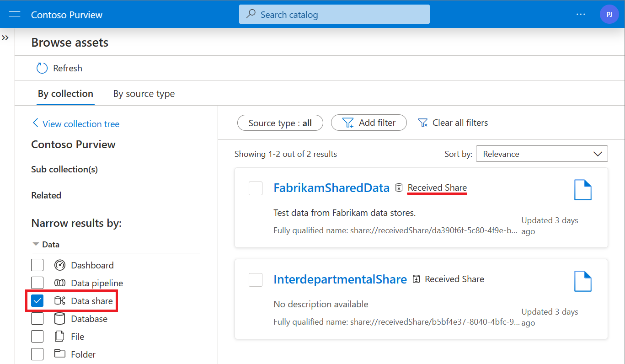Click the Refresh icon
This screenshot has height=364, width=625.
tap(42, 68)
